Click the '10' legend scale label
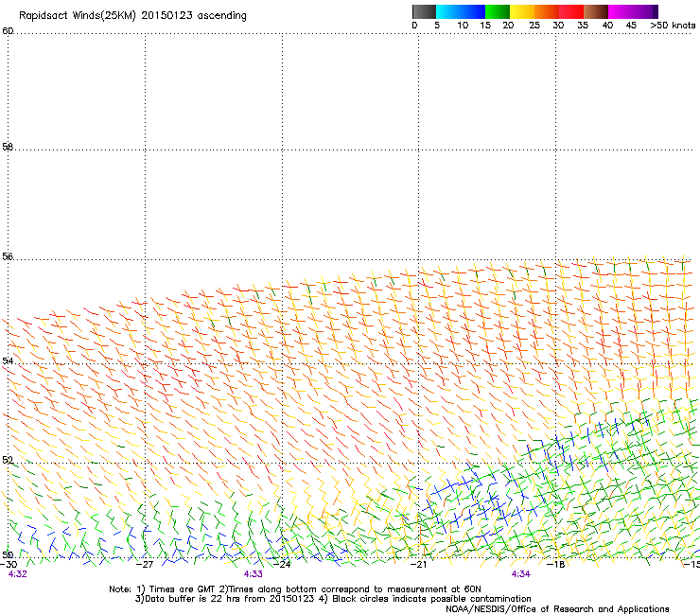 tap(463, 26)
